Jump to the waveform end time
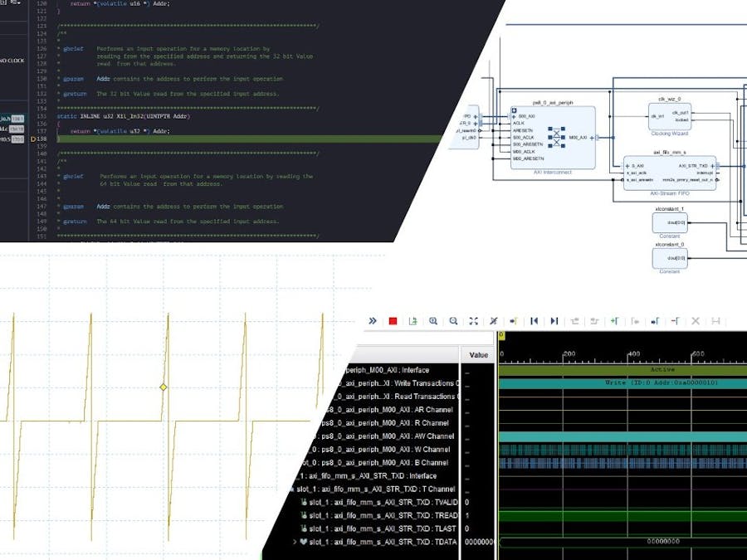 tap(554, 321)
